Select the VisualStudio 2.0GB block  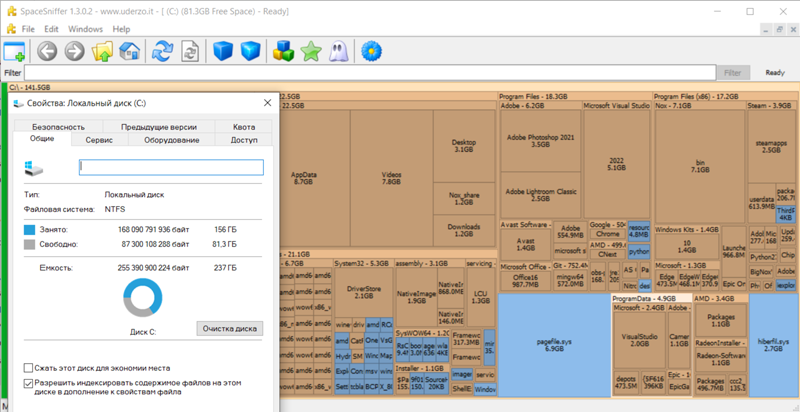pyautogui.click(x=639, y=340)
